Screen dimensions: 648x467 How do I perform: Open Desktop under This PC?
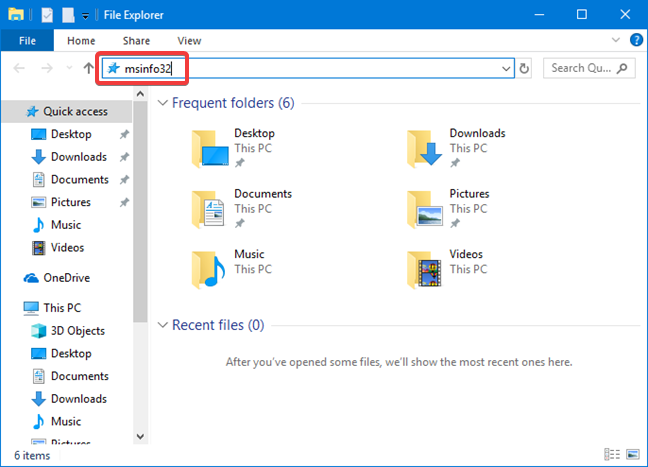(71, 353)
